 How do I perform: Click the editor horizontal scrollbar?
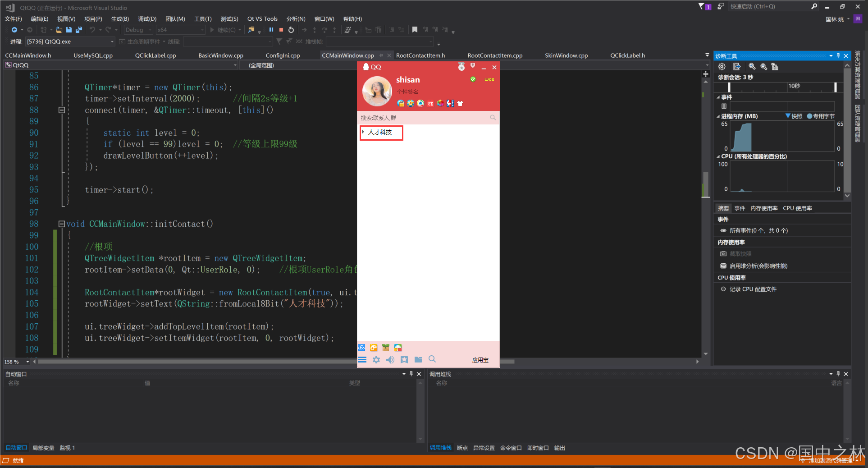276,362
